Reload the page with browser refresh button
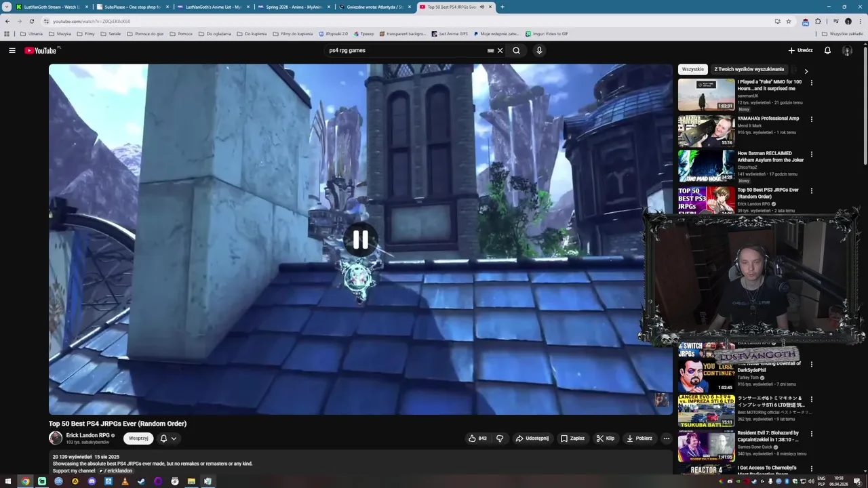Image resolution: width=868 pixels, height=488 pixels. point(31,21)
